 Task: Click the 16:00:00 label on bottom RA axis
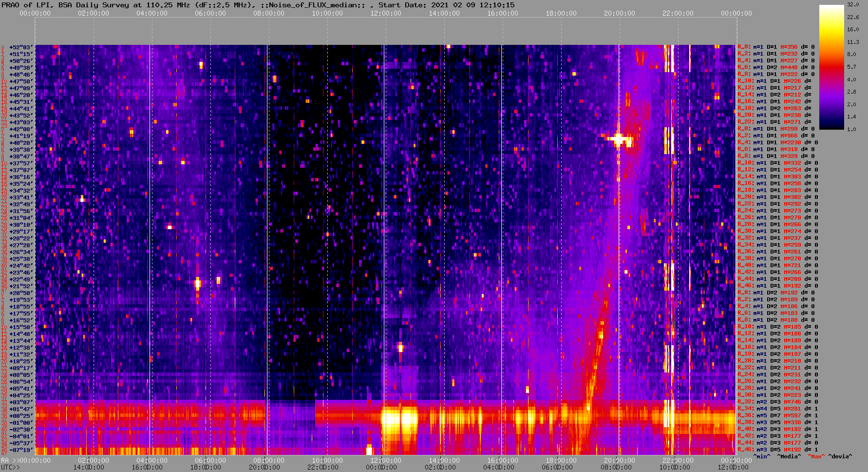(x=503, y=460)
